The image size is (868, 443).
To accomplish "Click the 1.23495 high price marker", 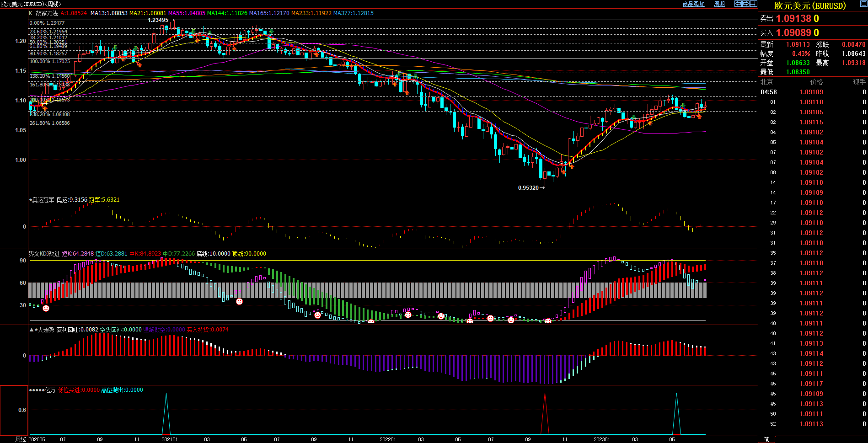I will point(158,20).
